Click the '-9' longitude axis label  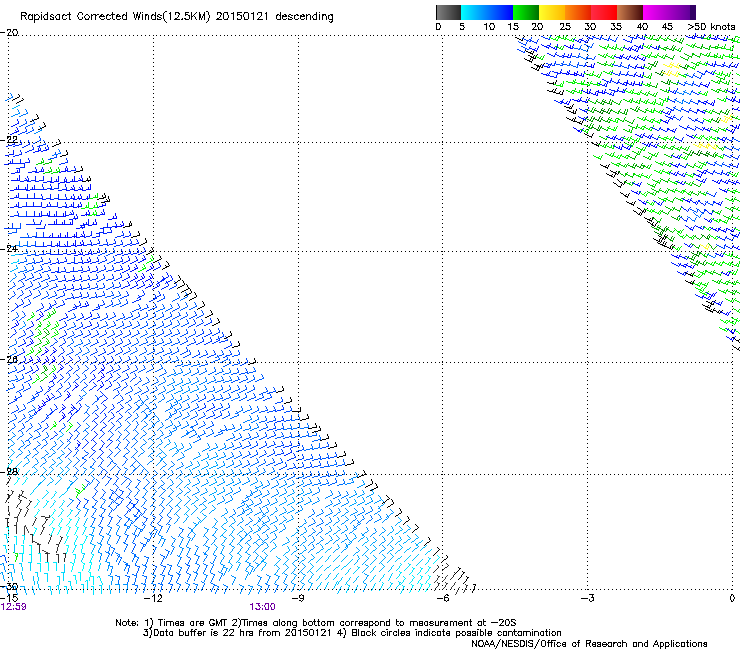click(x=298, y=598)
